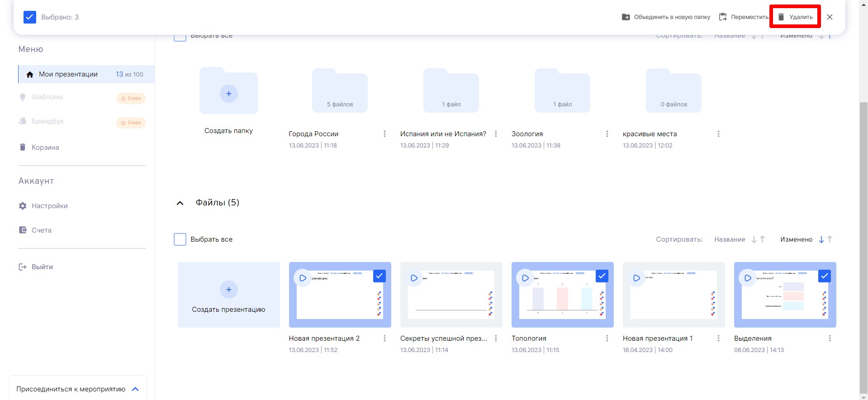Click the Выйти logout icon

22,267
